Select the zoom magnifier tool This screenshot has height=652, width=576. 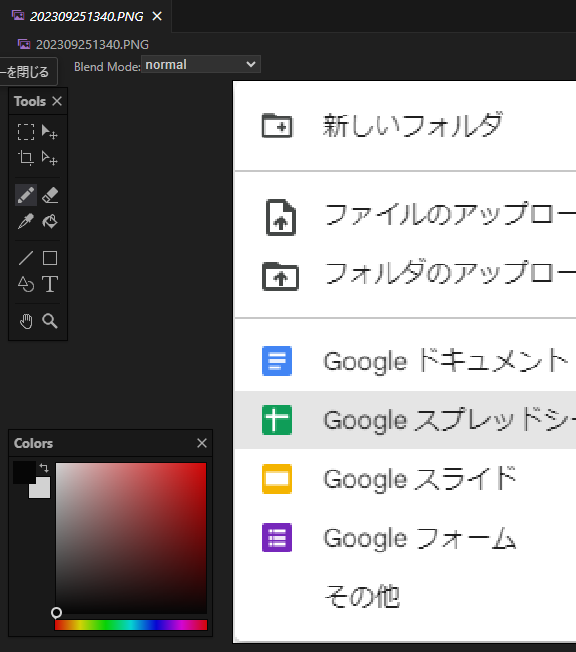tap(50, 321)
